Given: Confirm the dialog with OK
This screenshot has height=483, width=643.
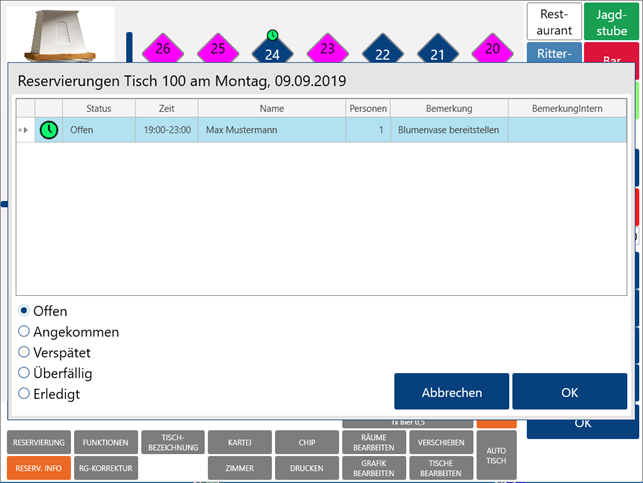Looking at the screenshot, I should 569,392.
